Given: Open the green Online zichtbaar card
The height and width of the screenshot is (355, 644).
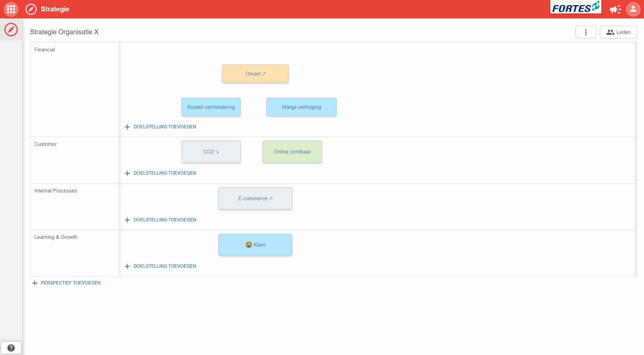Looking at the screenshot, I should click(x=292, y=152).
